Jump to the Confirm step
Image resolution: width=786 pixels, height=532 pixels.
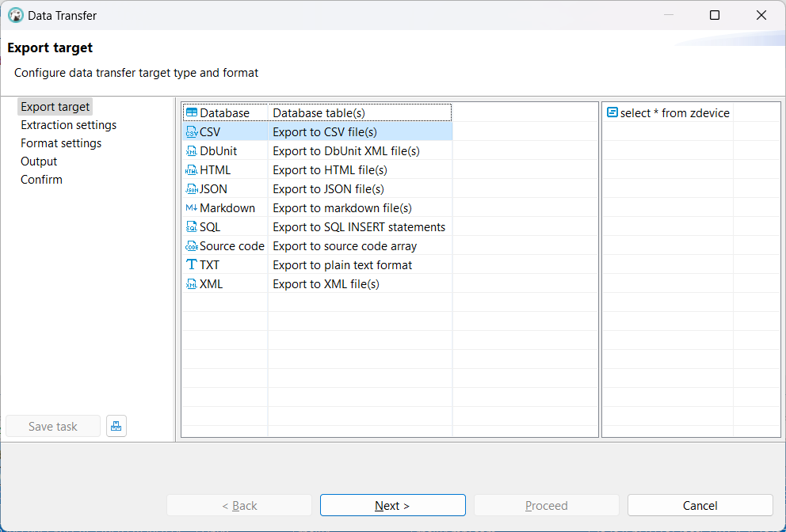41,180
